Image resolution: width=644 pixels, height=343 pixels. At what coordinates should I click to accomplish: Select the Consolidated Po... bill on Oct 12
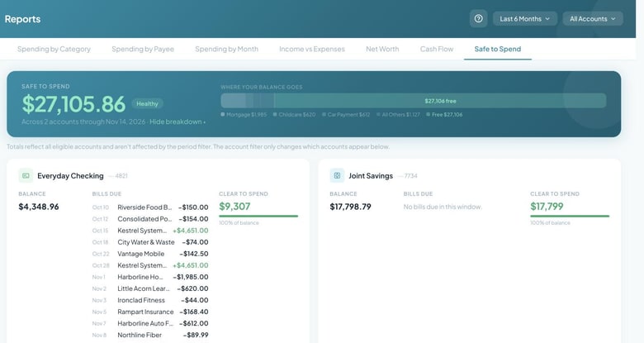tap(150, 219)
